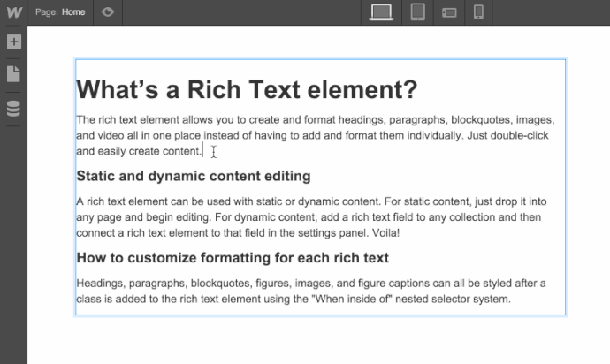Switch to tablet breakpoint view
This screenshot has height=364, width=610.
(418, 12)
